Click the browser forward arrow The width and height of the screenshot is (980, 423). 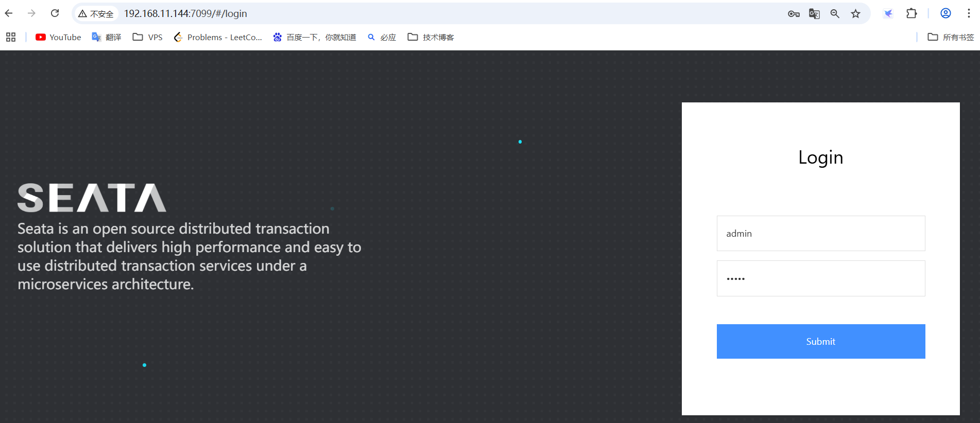click(x=32, y=13)
